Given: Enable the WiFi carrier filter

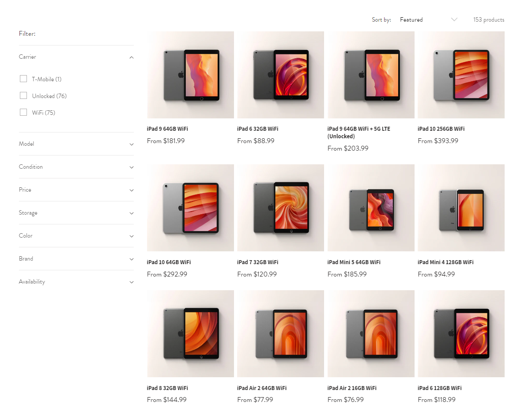Looking at the screenshot, I should pos(23,112).
